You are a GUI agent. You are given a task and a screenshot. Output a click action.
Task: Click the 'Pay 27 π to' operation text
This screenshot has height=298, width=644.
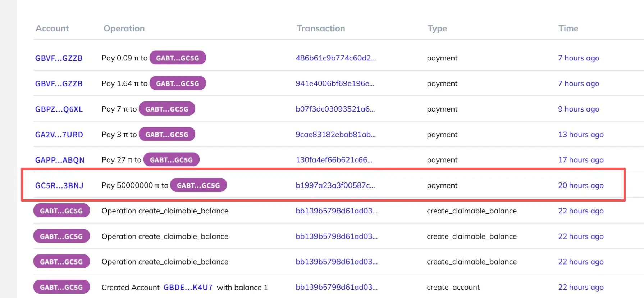pos(122,160)
